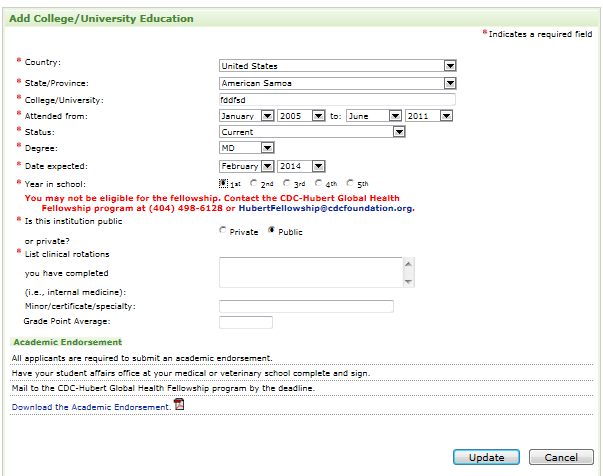Open the Attended from month dropdown (January)
603x476 pixels.
246,115
